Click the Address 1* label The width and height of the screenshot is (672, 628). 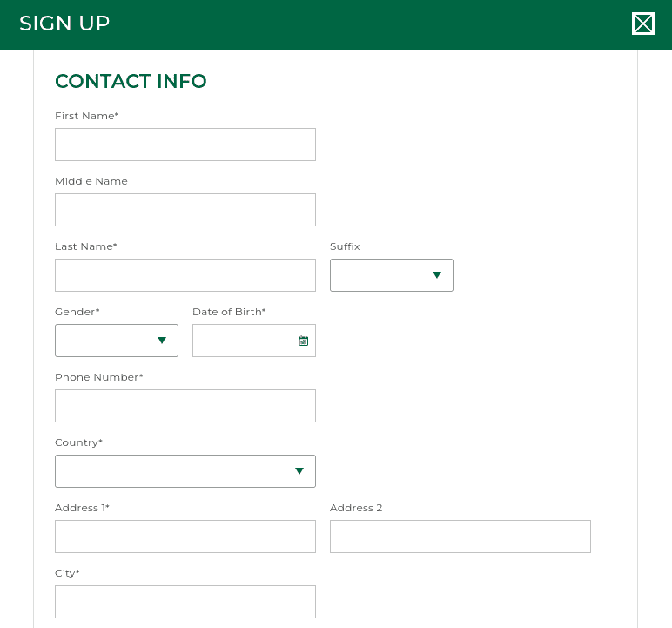click(x=83, y=508)
